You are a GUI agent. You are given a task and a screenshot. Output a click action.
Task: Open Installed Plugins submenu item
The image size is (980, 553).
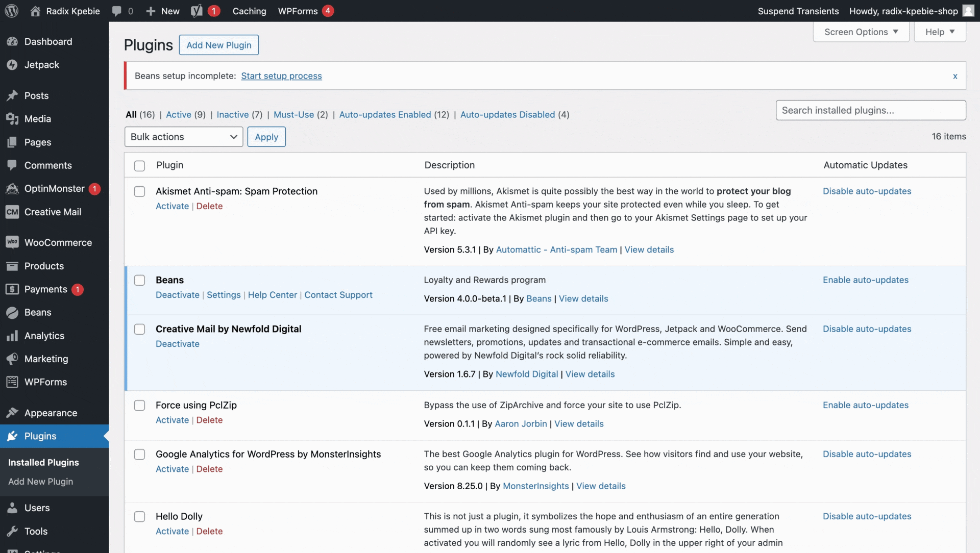[x=43, y=462]
